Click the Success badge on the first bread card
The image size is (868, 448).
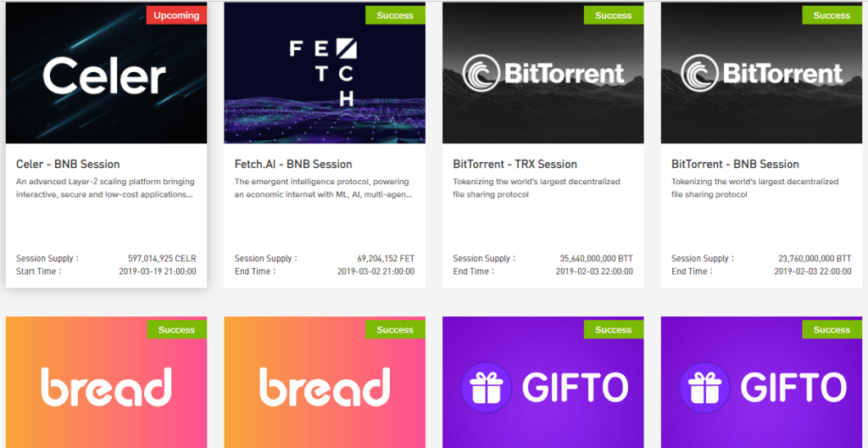click(176, 329)
